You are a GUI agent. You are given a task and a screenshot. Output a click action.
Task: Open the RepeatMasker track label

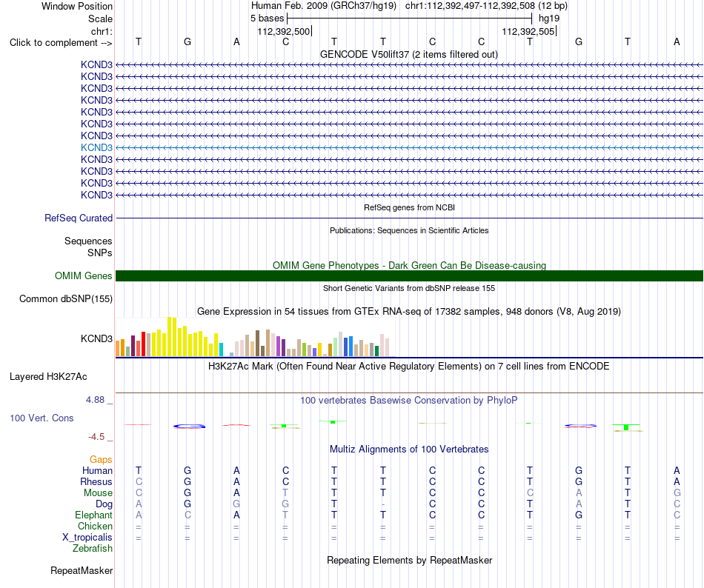pos(82,570)
